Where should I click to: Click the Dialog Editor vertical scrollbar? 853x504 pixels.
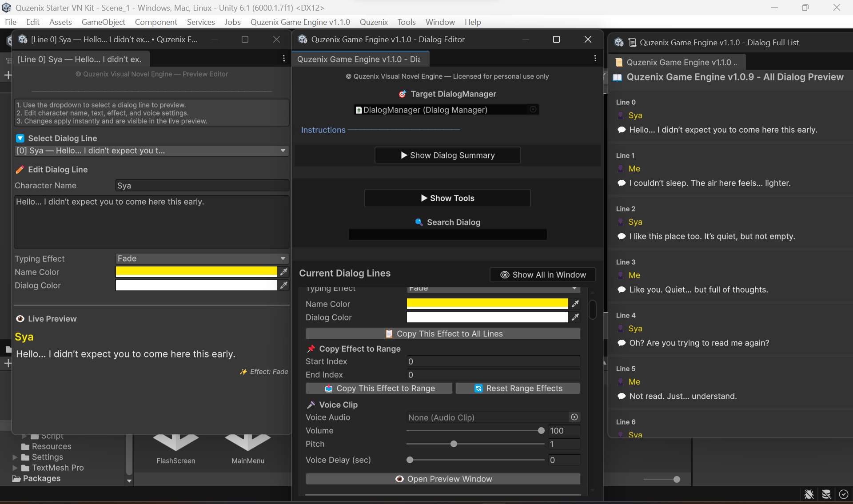(592, 310)
